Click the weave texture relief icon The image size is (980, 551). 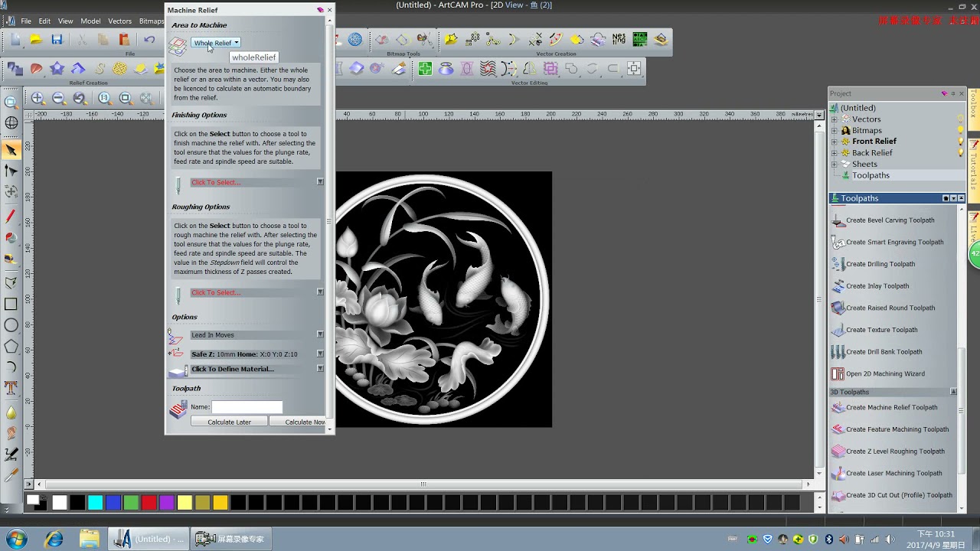click(119, 69)
